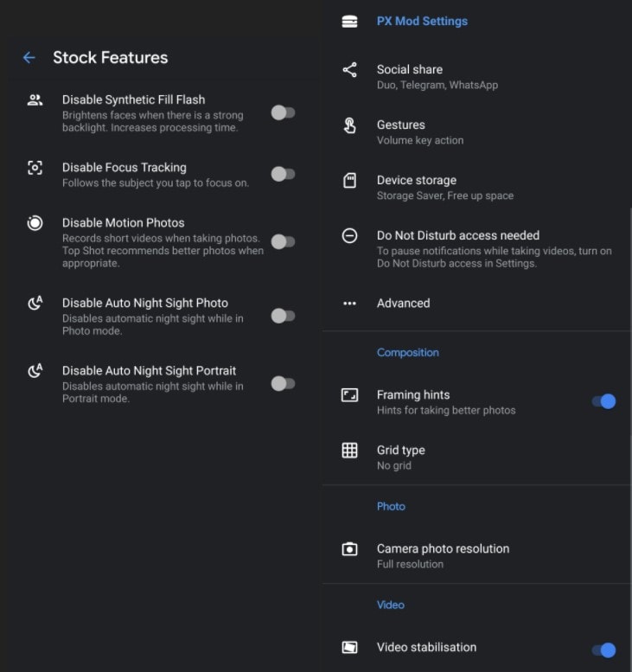632x672 pixels.
Task: Toggle Disable Focus Tracking switch
Action: pos(284,175)
